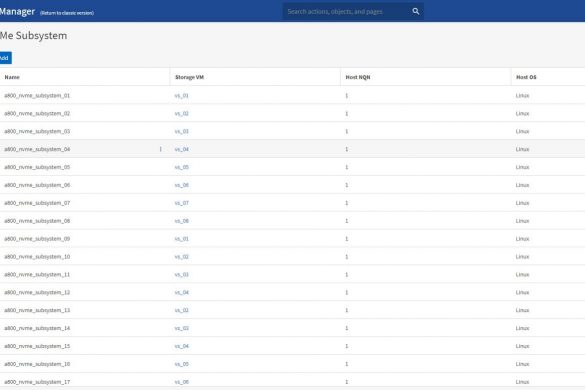Image resolution: width=585 pixels, height=390 pixels.
Task: Open vs_05 link in a800_nvme_subsystem_16 row
Action: pos(182,364)
